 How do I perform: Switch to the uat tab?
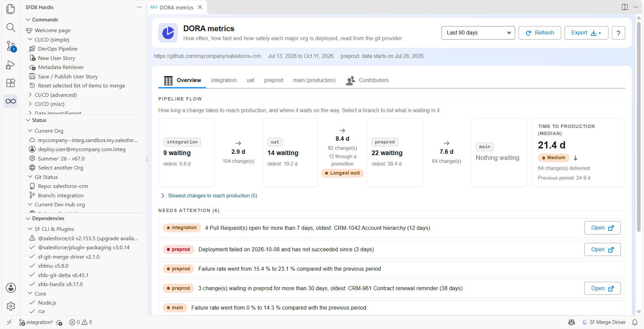[250, 80]
